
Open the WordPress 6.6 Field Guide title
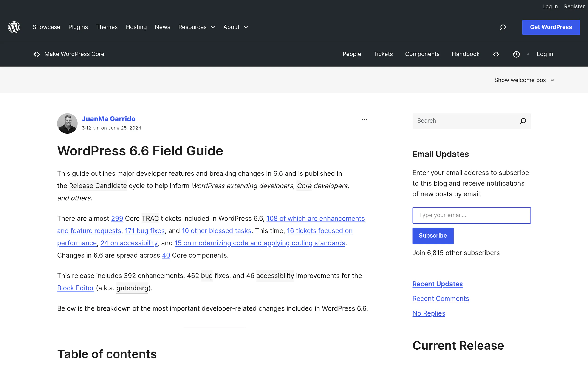point(140,151)
